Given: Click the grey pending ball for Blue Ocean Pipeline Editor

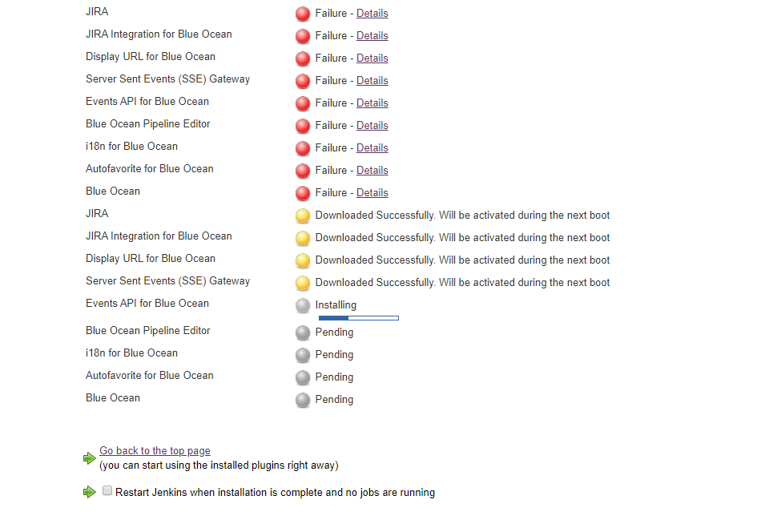Looking at the screenshot, I should (303, 332).
